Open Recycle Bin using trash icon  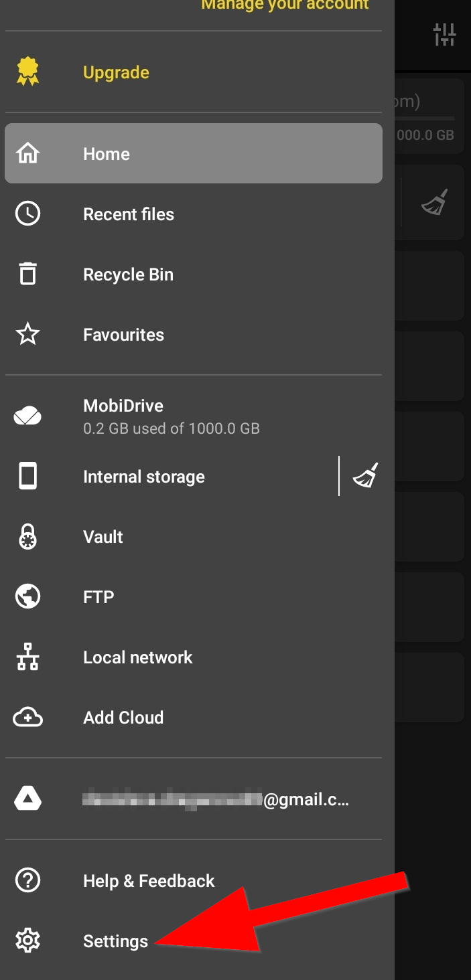(x=27, y=274)
